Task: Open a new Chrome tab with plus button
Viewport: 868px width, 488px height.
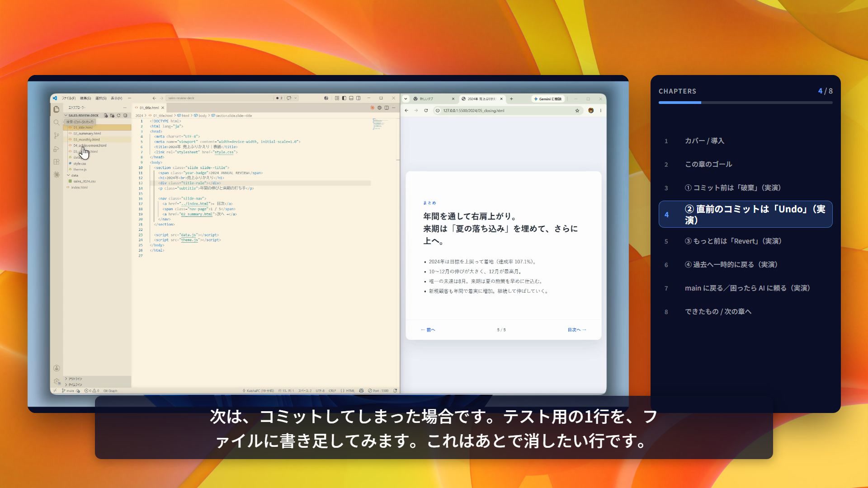Action: (x=511, y=99)
